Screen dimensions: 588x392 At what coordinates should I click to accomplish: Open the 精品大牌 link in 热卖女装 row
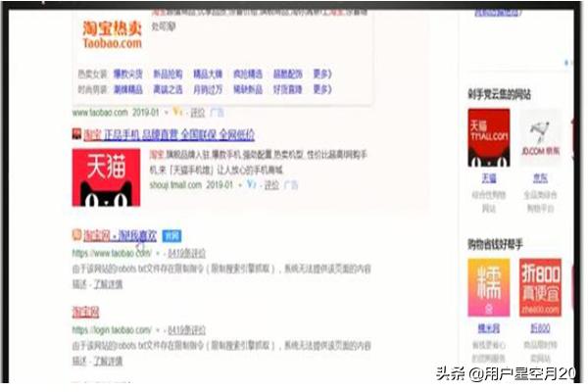coord(208,73)
